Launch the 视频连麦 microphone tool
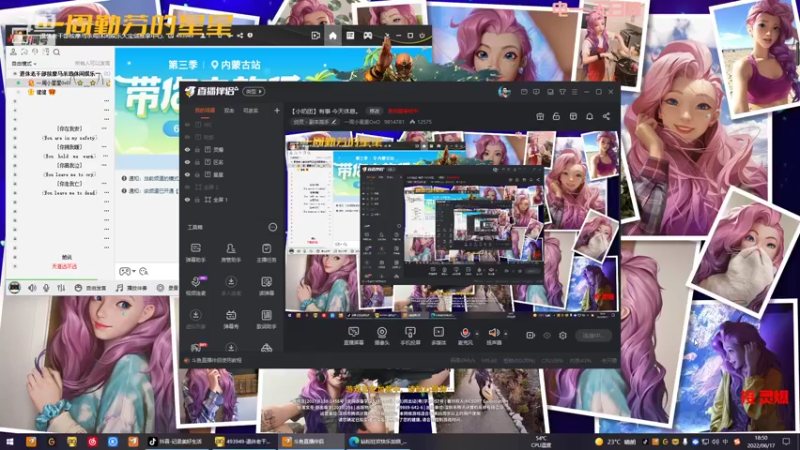The width and height of the screenshot is (800, 450). (x=195, y=286)
